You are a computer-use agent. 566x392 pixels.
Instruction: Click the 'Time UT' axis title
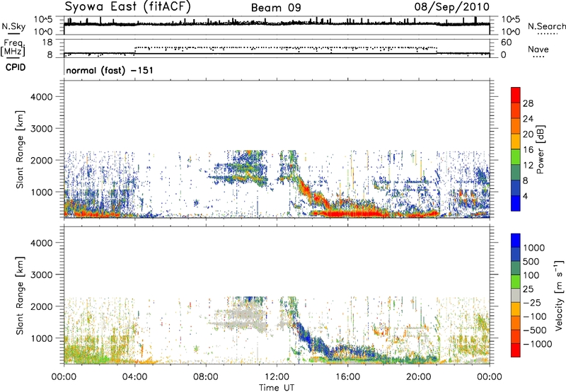277,388
